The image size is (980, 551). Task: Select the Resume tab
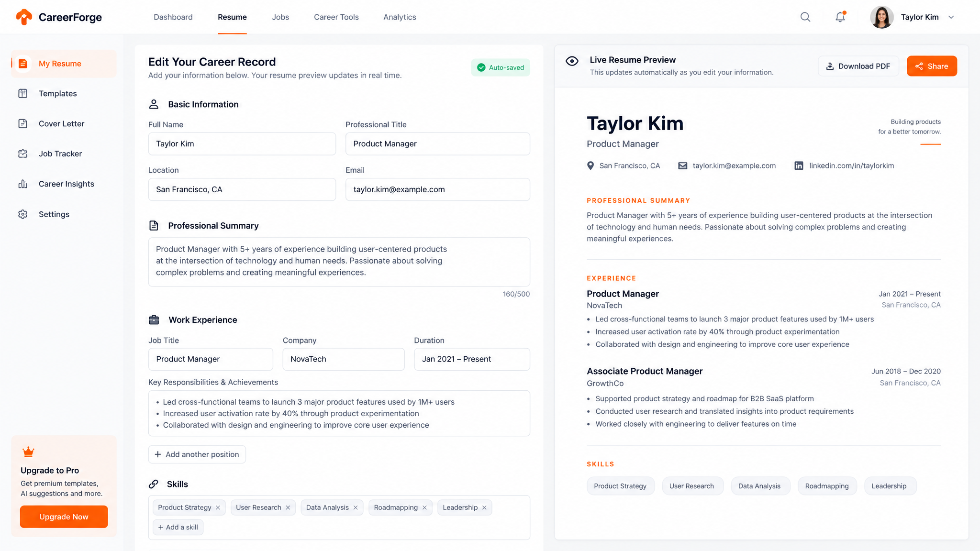(232, 17)
